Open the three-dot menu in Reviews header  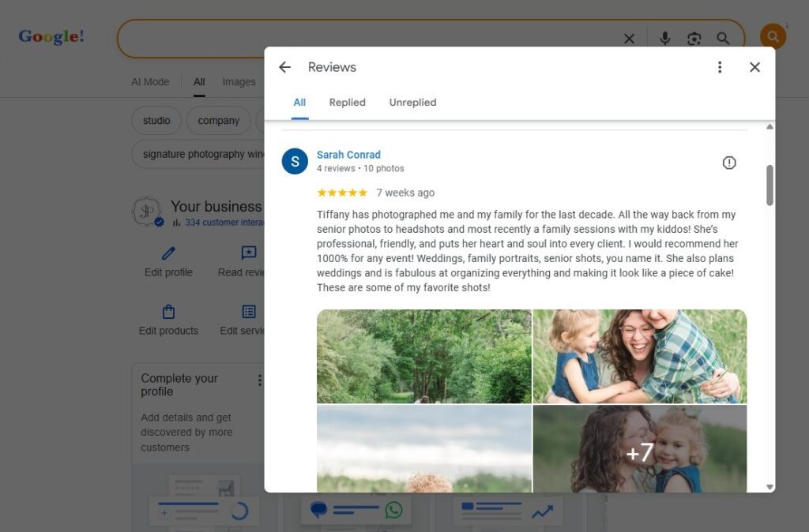pos(719,68)
